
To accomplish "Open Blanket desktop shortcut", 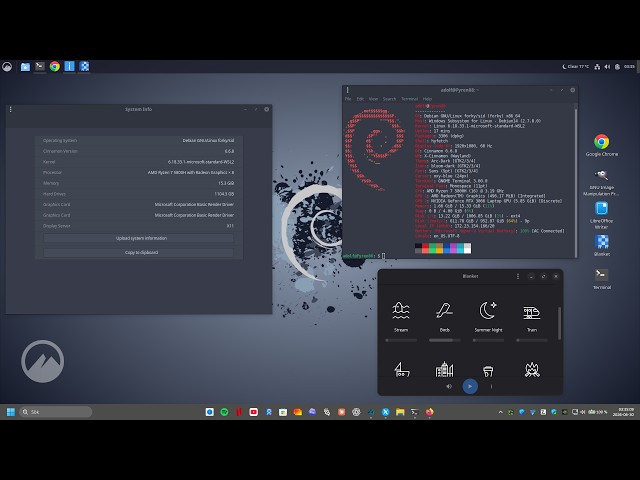I will pyautogui.click(x=601, y=245).
